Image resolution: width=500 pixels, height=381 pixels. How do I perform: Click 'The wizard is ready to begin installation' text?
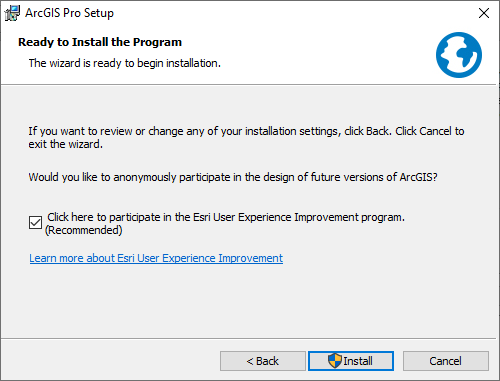click(125, 63)
